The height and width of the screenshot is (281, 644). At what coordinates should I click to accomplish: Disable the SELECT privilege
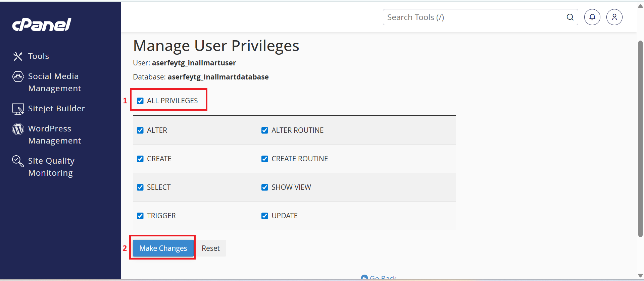tap(140, 187)
